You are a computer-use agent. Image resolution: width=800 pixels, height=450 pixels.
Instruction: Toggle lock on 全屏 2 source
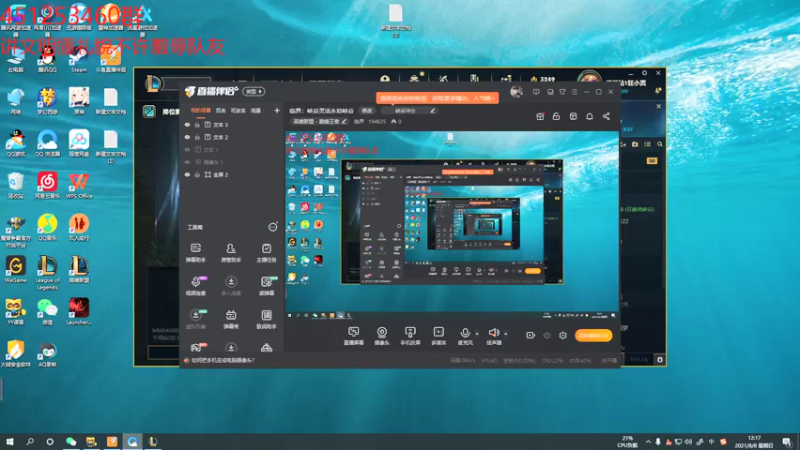[x=197, y=174]
